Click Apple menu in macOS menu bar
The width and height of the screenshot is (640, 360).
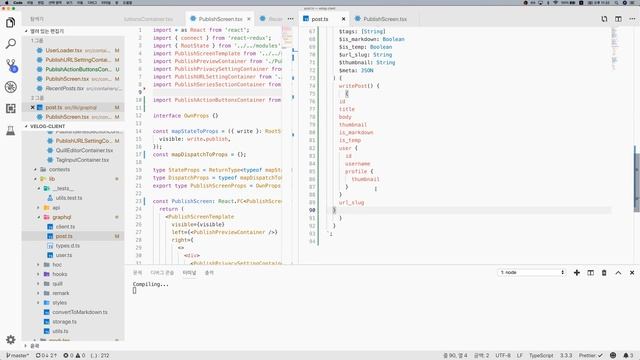[7, 2]
